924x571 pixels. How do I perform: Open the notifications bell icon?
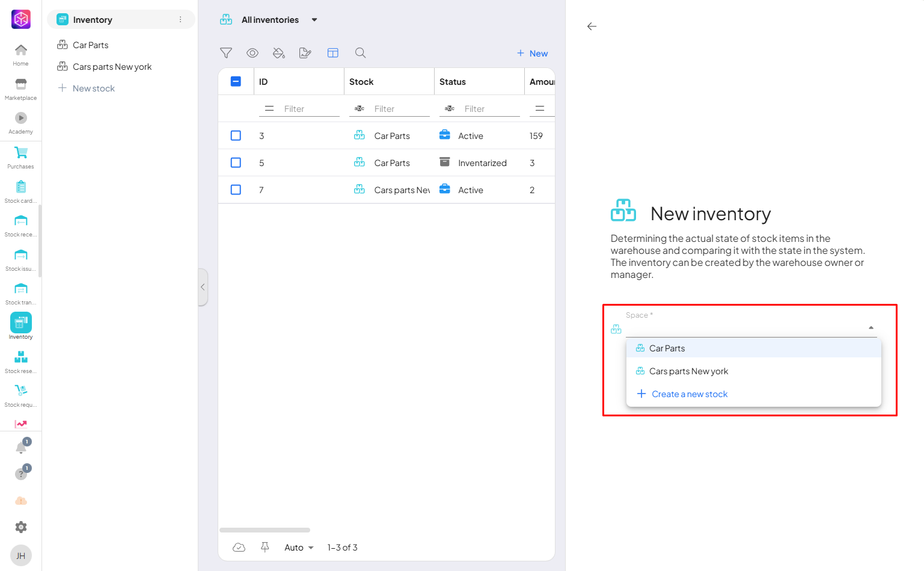coord(21,448)
